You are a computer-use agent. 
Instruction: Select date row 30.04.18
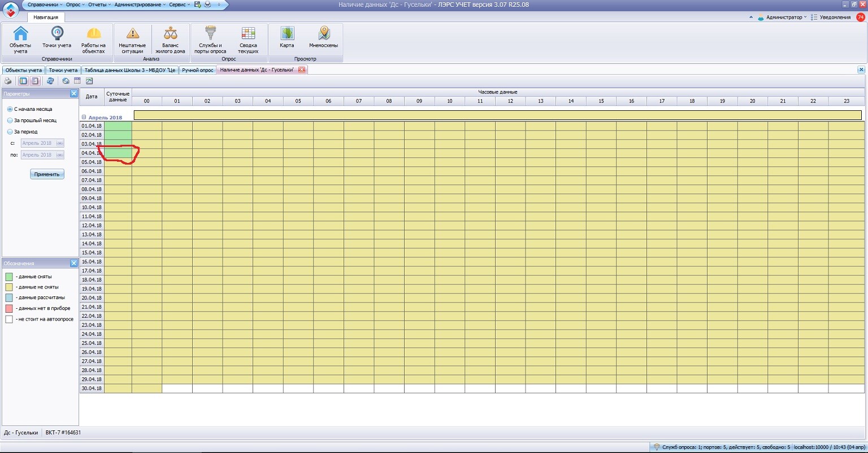click(x=92, y=389)
